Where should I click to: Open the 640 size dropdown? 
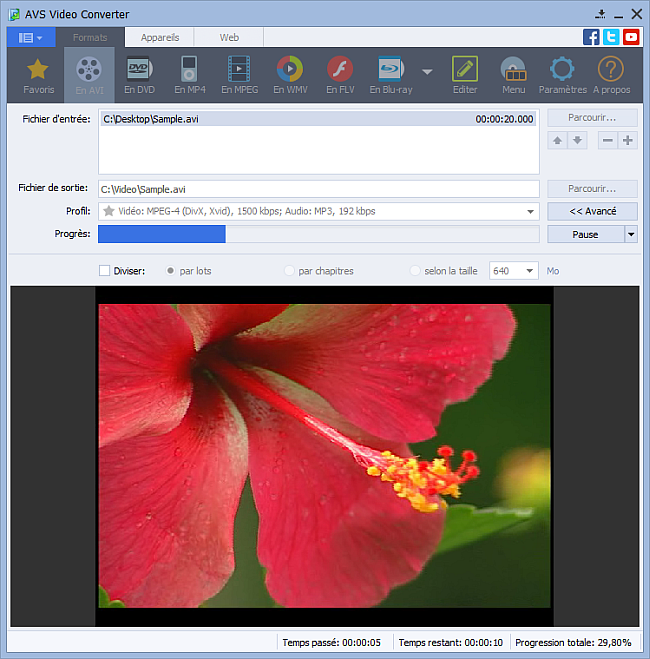coord(528,271)
